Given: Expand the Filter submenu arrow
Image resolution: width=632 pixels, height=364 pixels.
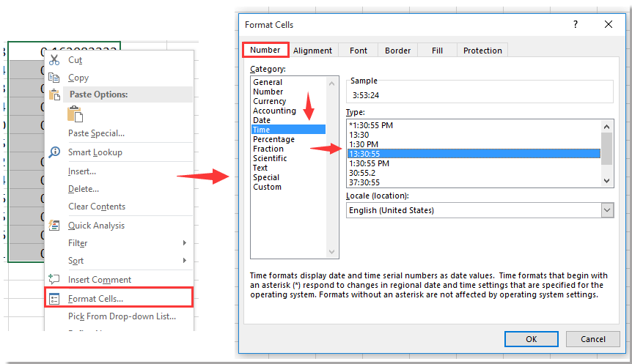Looking at the screenshot, I should (184, 243).
